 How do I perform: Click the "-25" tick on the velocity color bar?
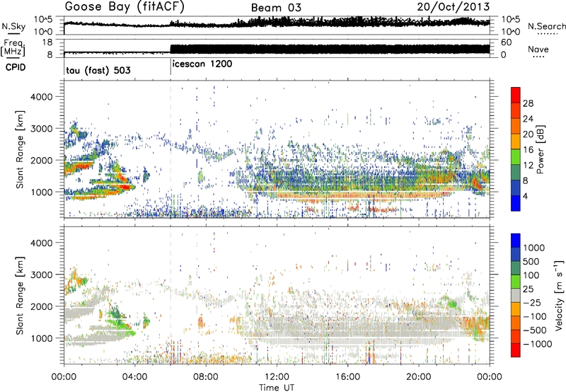click(533, 302)
